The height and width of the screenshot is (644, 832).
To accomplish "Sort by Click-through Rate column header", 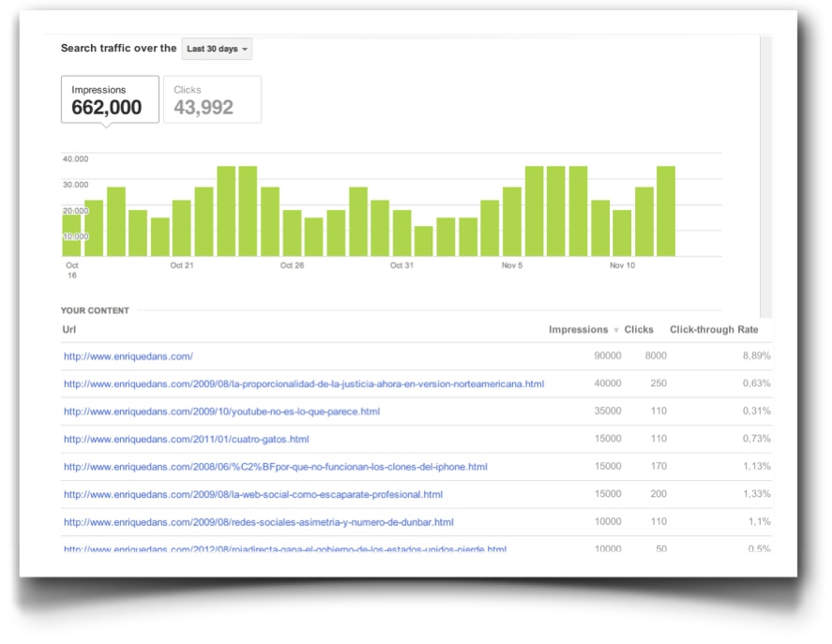I will coord(713,329).
